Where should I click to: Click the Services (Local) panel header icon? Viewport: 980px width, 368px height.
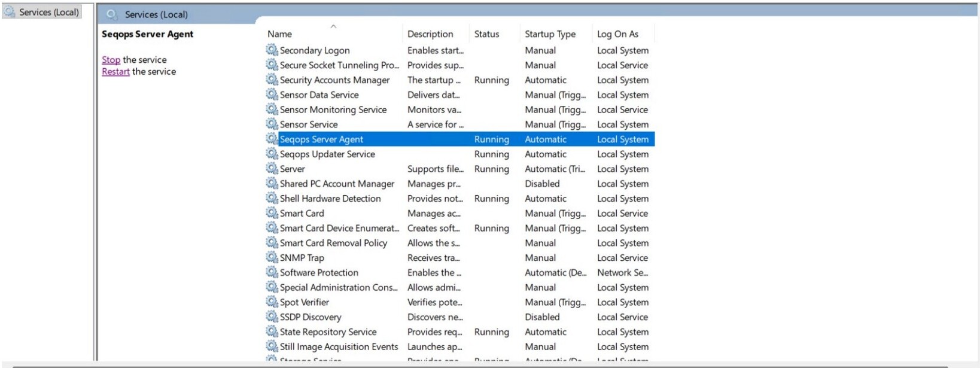click(112, 14)
